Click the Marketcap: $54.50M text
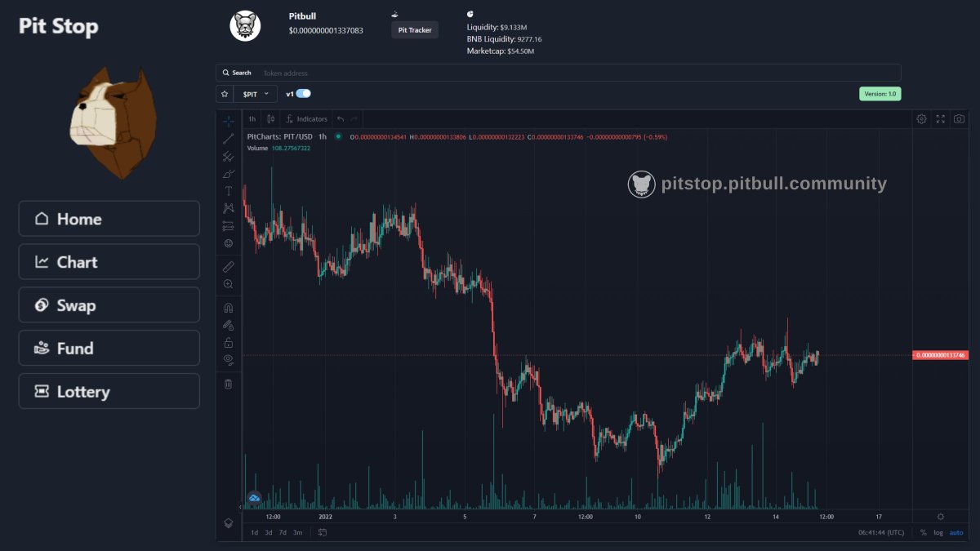980x551 pixels. click(x=501, y=51)
